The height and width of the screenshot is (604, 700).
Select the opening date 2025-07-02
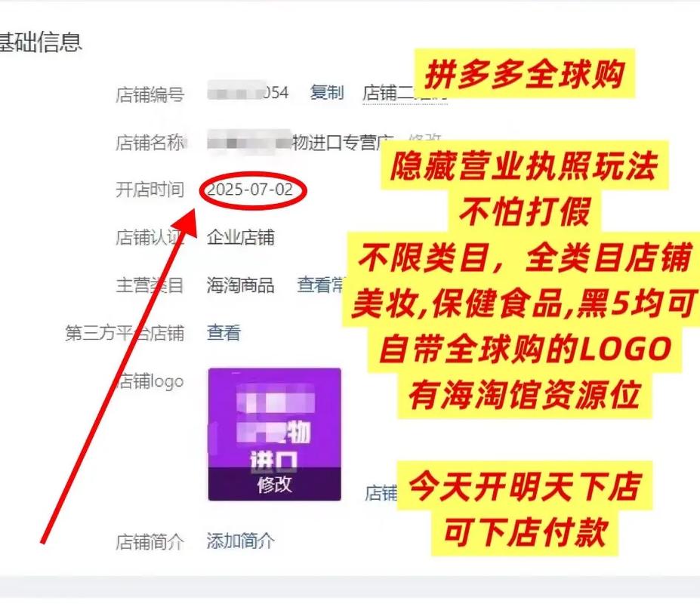pyautogui.click(x=250, y=190)
